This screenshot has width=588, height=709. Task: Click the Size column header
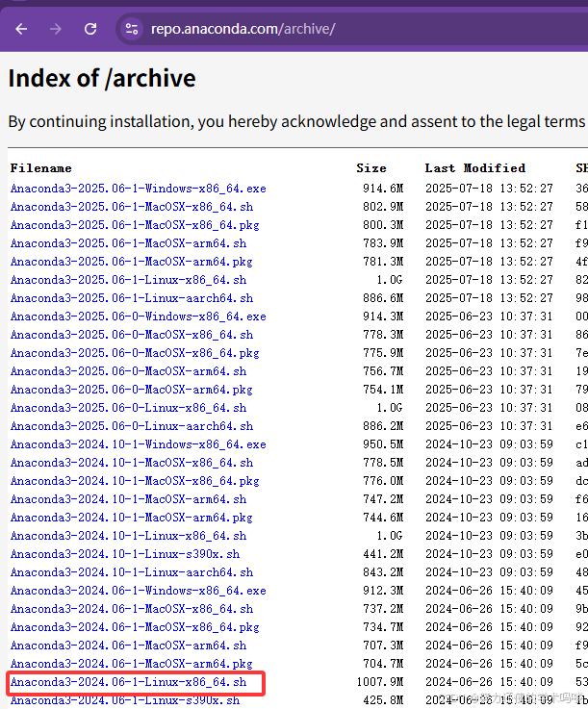pyautogui.click(x=371, y=168)
